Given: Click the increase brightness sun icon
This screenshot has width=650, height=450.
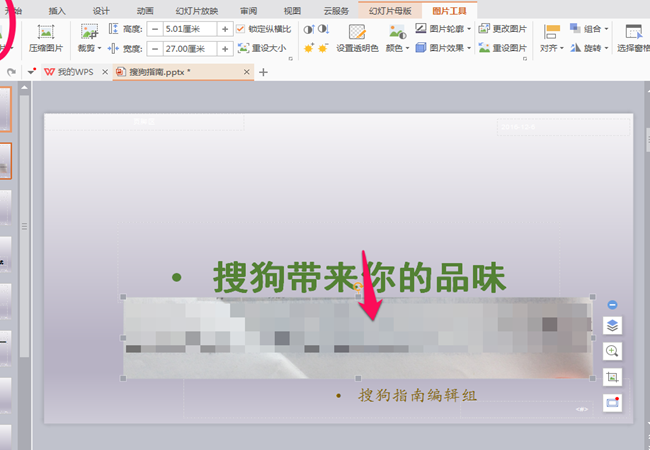Looking at the screenshot, I should (x=309, y=48).
